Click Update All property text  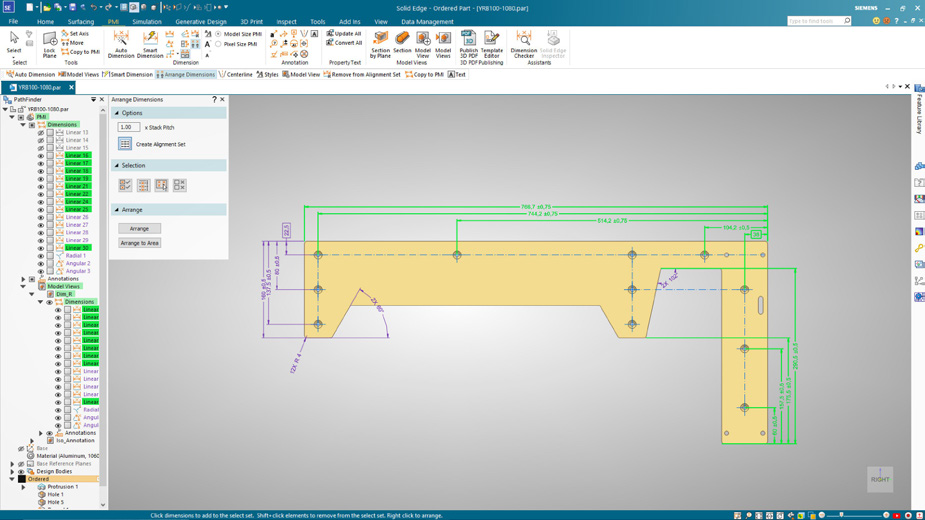tap(344, 34)
